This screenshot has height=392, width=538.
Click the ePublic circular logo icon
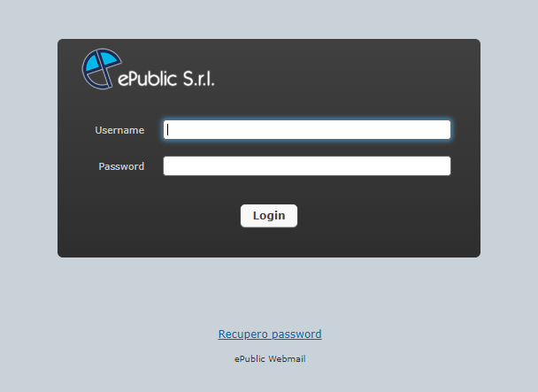[102, 69]
